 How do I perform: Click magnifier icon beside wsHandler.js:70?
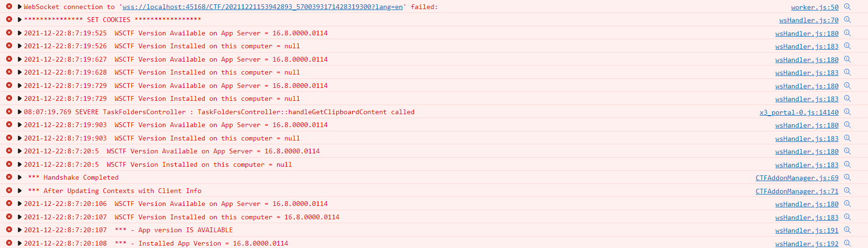tap(847, 20)
